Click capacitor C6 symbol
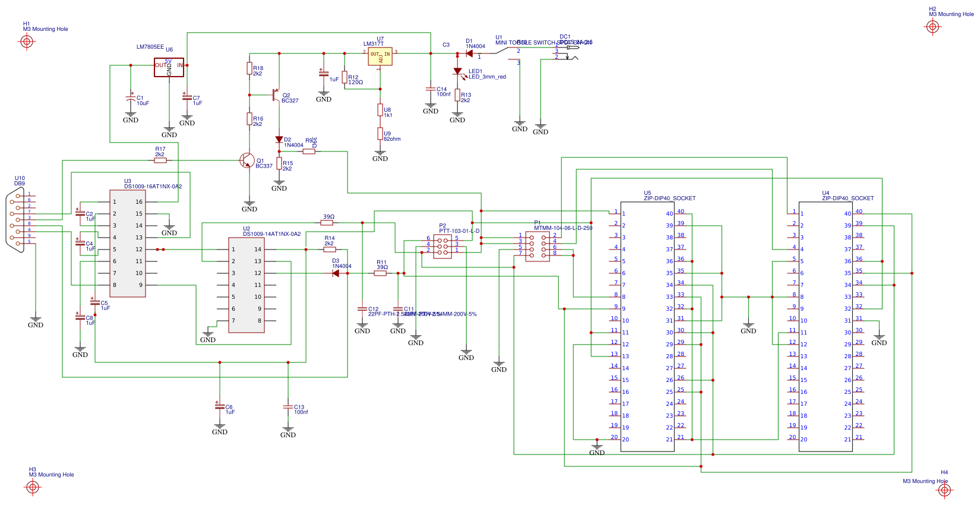This screenshot has width=980, height=505. [220, 406]
